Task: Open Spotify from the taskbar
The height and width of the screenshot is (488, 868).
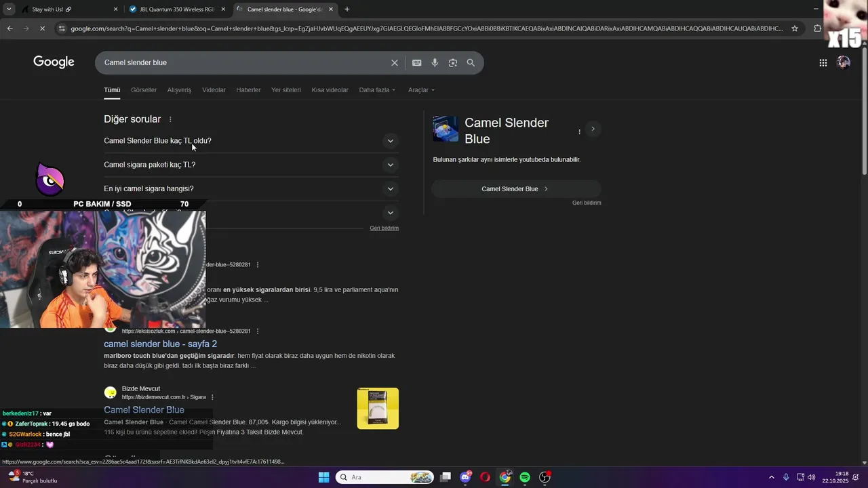Action: (525, 477)
